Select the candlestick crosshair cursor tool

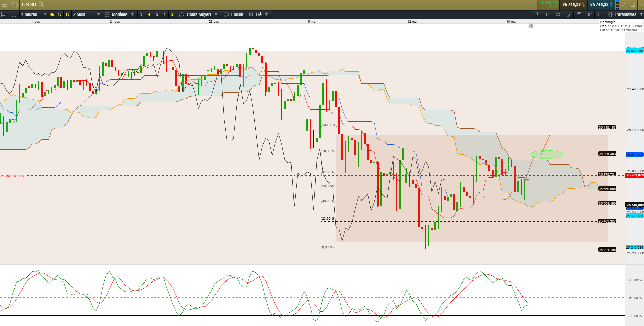589,14
